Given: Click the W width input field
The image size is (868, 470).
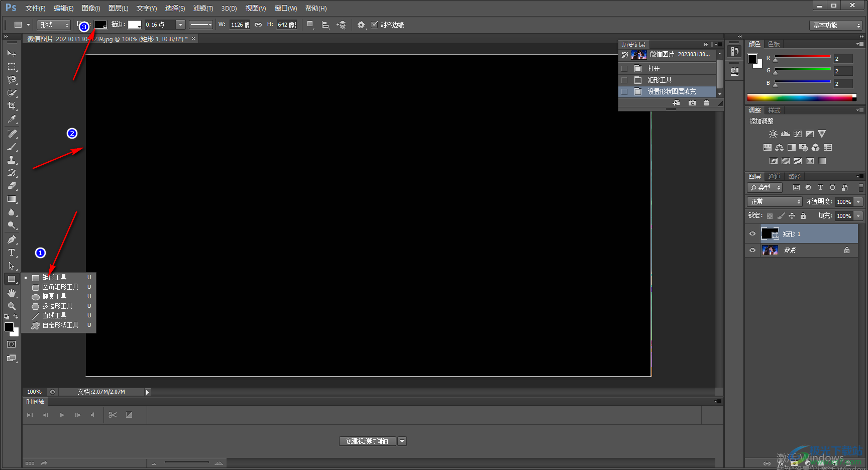Looking at the screenshot, I should coord(240,25).
